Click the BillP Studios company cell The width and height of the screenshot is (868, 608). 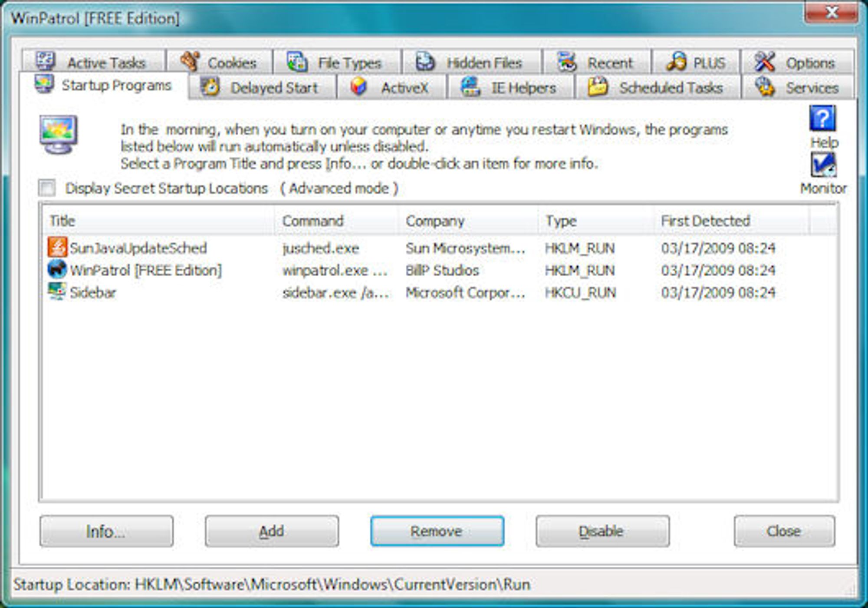[x=442, y=270]
